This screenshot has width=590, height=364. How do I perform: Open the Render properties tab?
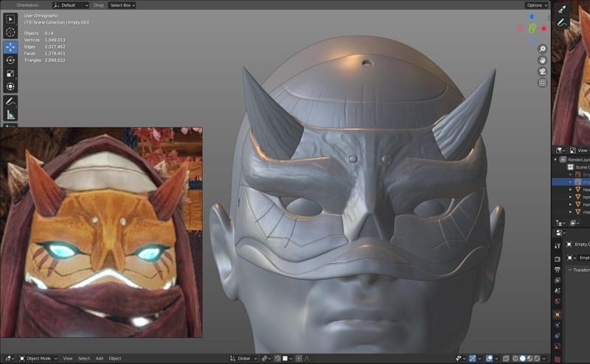point(558,259)
